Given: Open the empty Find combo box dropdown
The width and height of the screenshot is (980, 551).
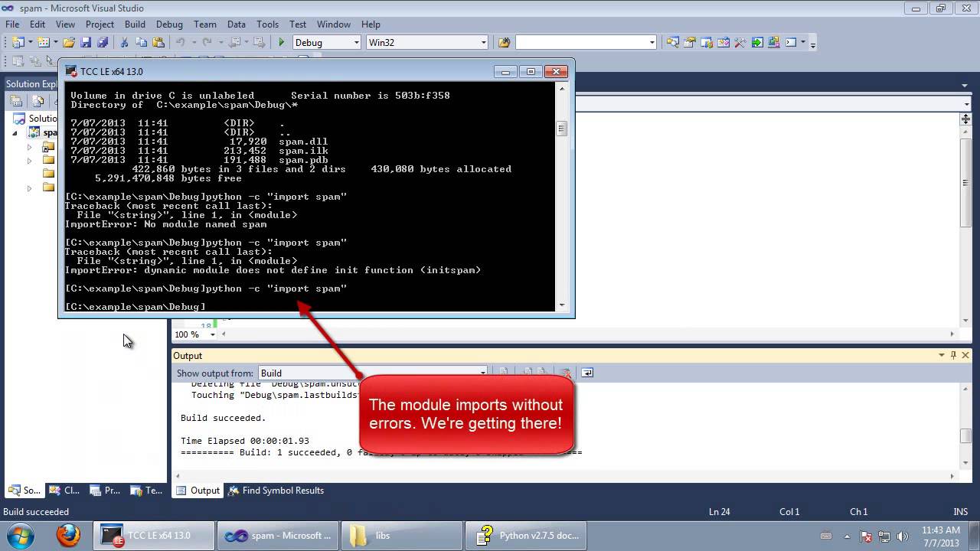Looking at the screenshot, I should click(652, 43).
